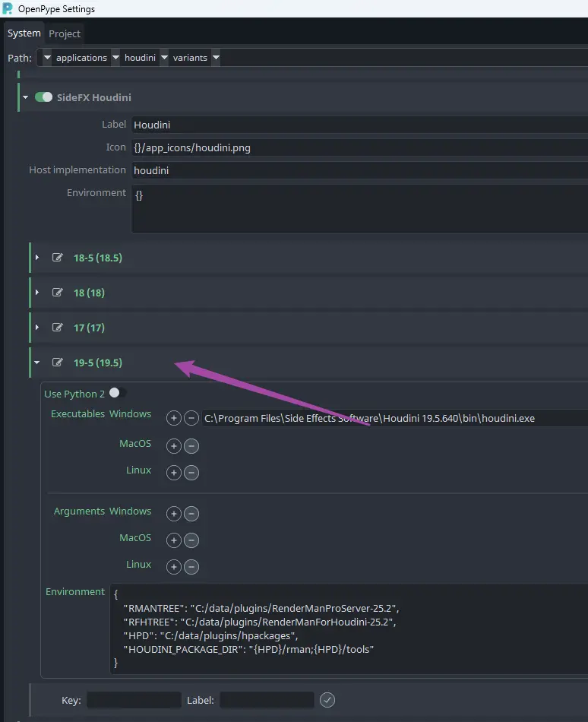The image size is (588, 722).
Task: Add a Linux argument with plus icon
Action: (x=173, y=567)
